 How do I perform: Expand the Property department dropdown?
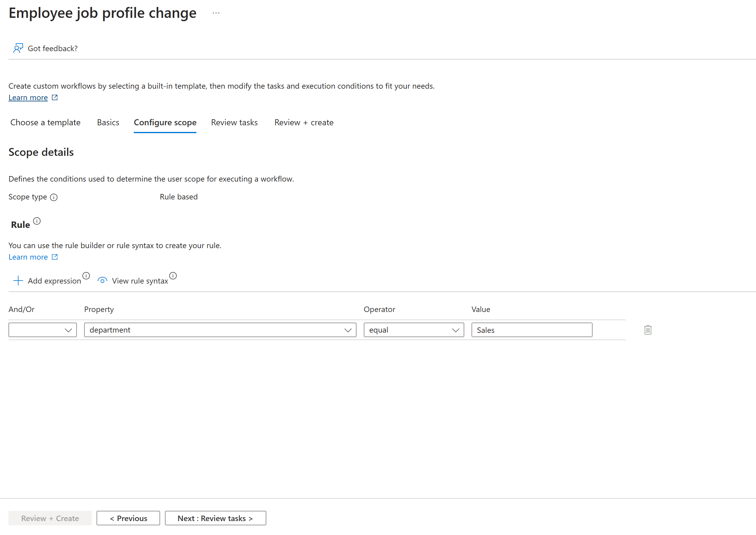pyautogui.click(x=348, y=330)
